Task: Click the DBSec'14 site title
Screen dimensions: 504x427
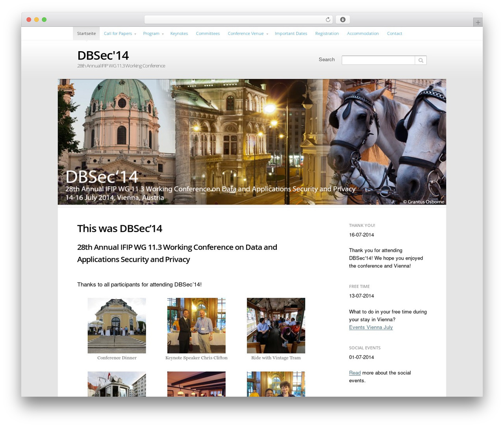Action: tap(103, 56)
